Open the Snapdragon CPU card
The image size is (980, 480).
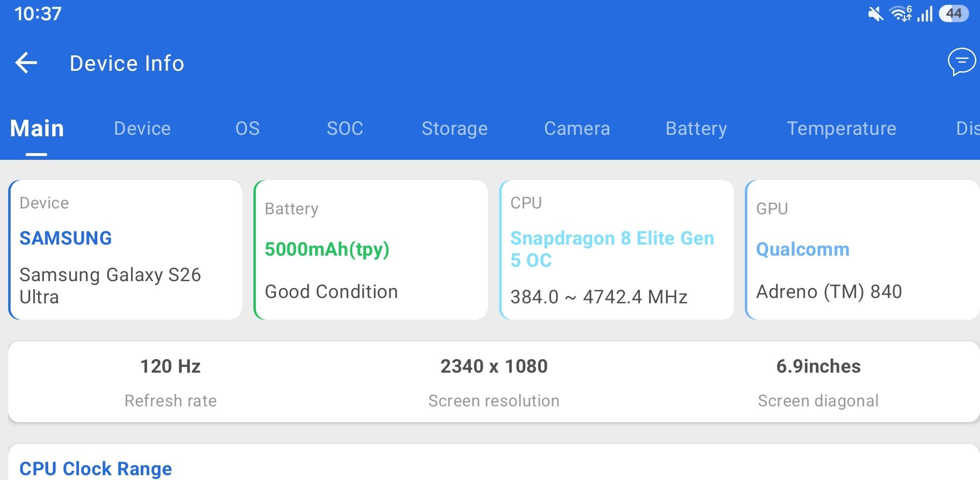[x=617, y=250]
